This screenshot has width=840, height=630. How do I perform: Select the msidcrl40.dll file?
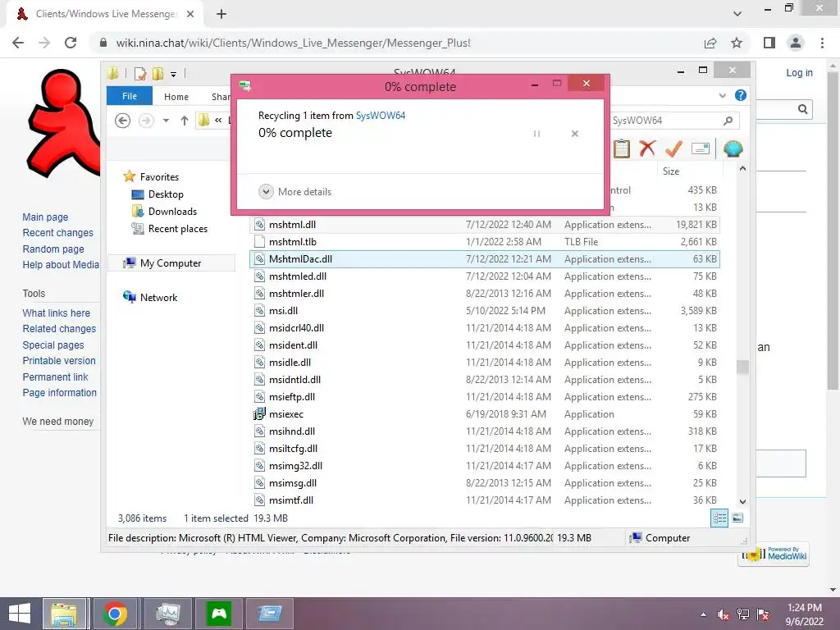(484, 328)
